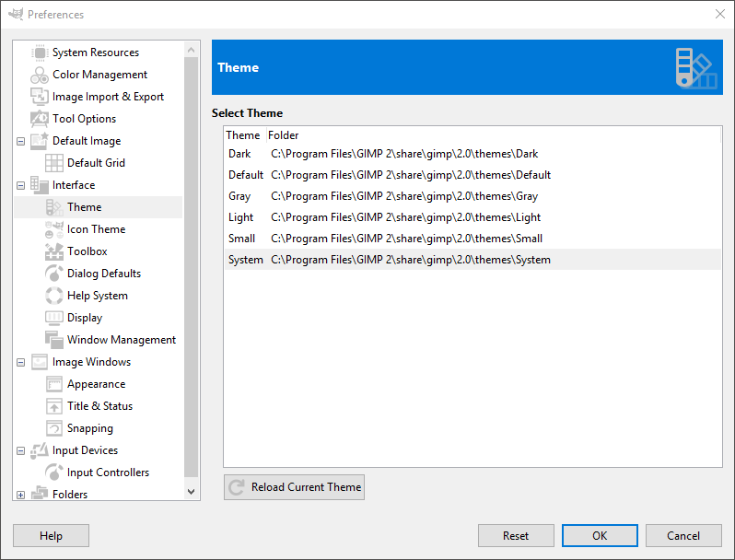
Task: Open the Title & Status tree item
Action: (x=99, y=406)
